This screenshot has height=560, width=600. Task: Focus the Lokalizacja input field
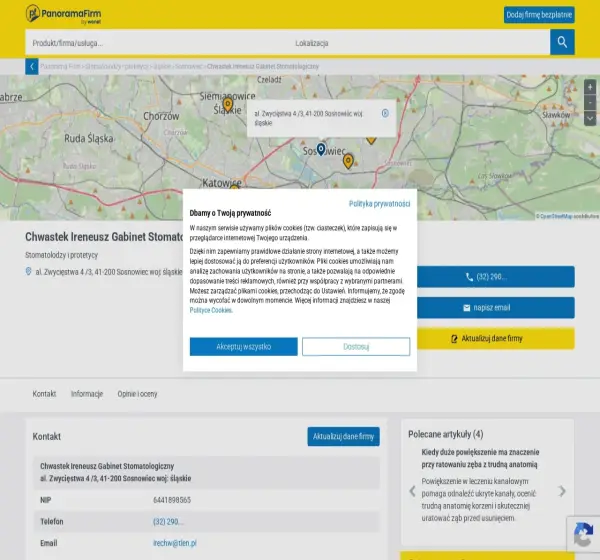(419, 43)
